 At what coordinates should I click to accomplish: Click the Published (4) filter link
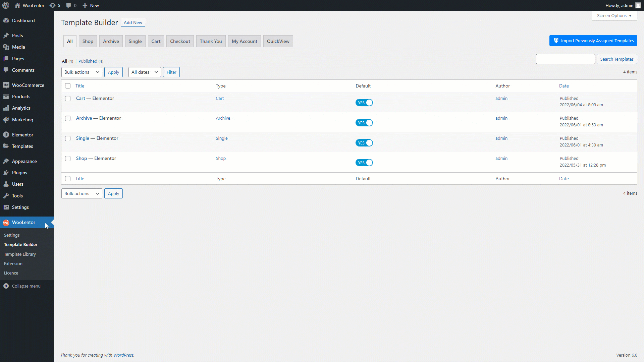pyautogui.click(x=91, y=61)
